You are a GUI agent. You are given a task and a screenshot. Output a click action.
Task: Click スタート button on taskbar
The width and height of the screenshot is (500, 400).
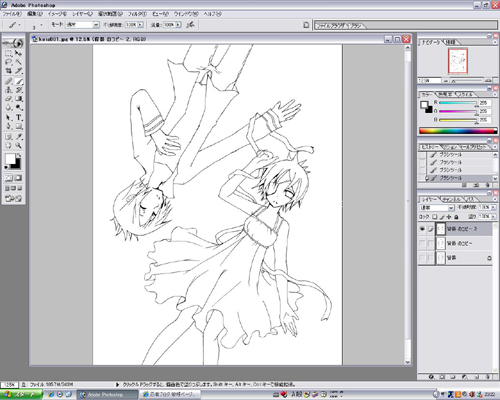pos(22,394)
